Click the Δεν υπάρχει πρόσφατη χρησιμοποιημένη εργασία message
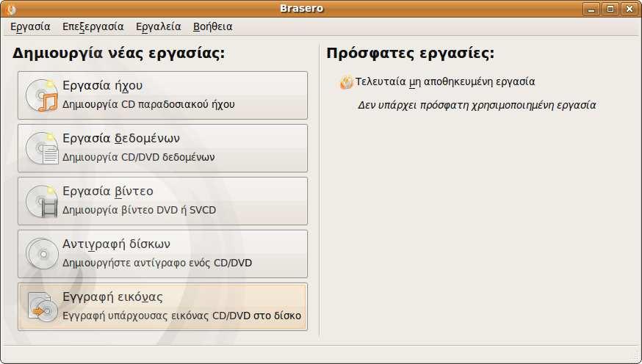Viewport: 642px width, 364px height. [477, 105]
